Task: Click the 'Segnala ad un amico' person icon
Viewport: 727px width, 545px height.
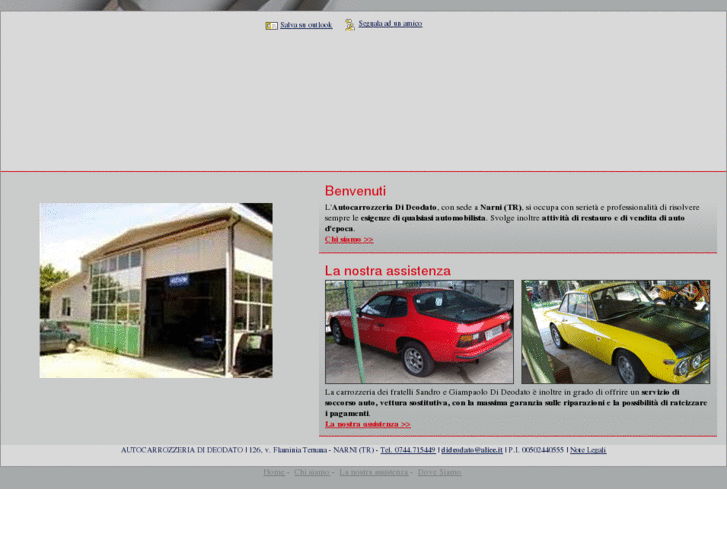Action: pos(350,25)
